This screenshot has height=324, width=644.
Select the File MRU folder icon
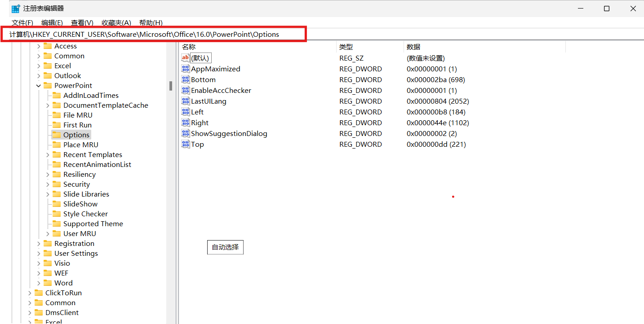click(x=57, y=115)
